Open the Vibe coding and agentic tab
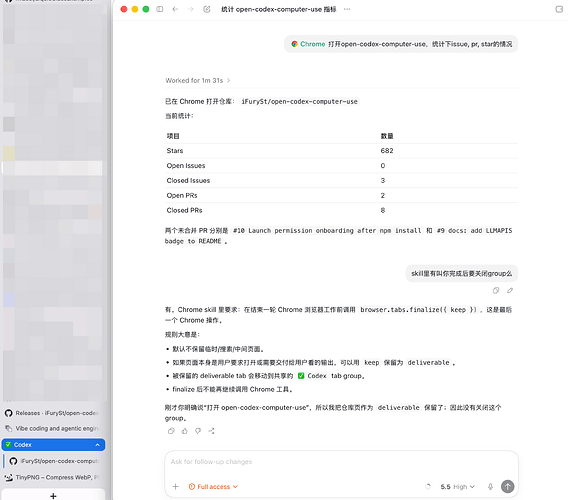Image resolution: width=568 pixels, height=500 pixels. tap(52, 429)
